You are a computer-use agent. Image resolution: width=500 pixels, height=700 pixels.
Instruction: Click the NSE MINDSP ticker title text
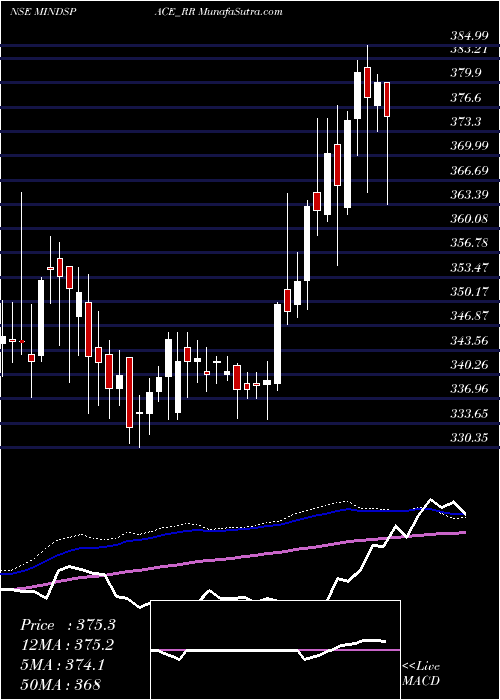[42, 12]
